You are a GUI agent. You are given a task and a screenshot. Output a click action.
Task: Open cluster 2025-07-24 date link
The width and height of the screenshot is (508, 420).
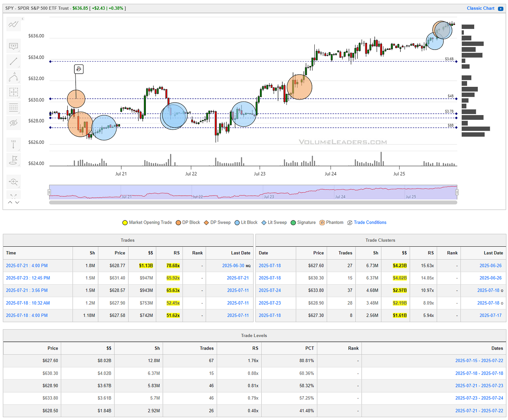pyautogui.click(x=270, y=290)
